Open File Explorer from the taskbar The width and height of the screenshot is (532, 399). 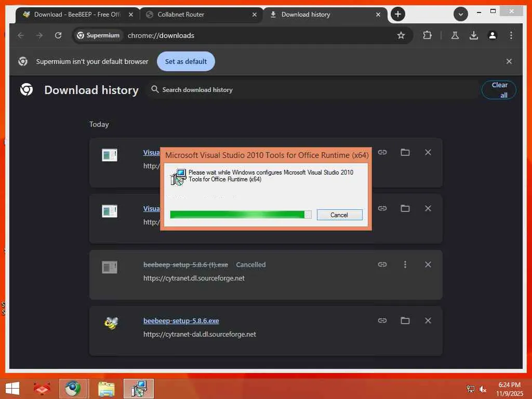[106, 389]
